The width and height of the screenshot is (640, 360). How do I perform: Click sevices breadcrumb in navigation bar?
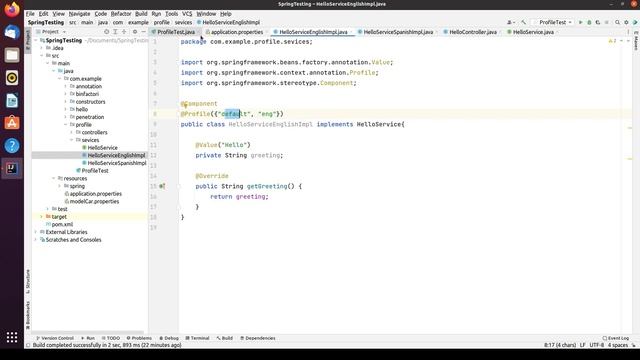[183, 22]
